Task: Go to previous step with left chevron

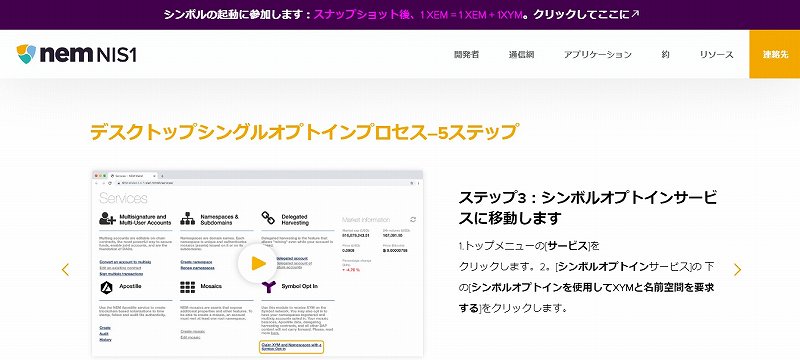Action: pyautogui.click(x=65, y=269)
